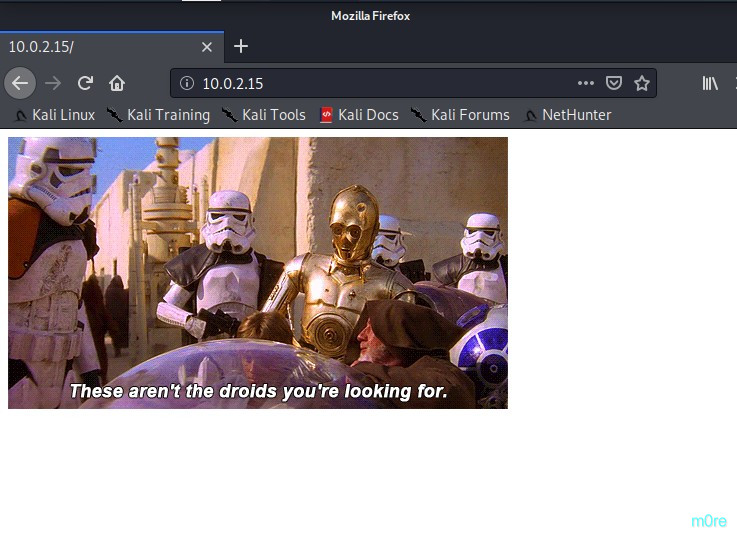The image size is (737, 537).
Task: Open the Firefox home page
Action: tap(117, 83)
